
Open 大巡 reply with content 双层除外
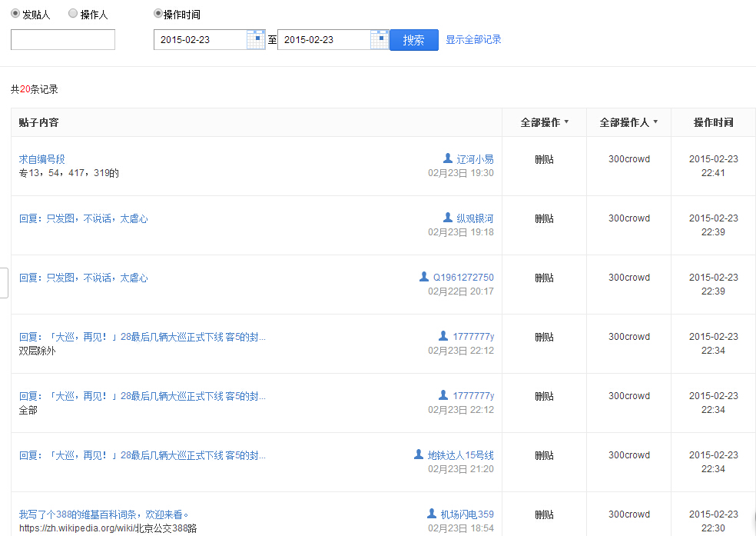(x=142, y=337)
